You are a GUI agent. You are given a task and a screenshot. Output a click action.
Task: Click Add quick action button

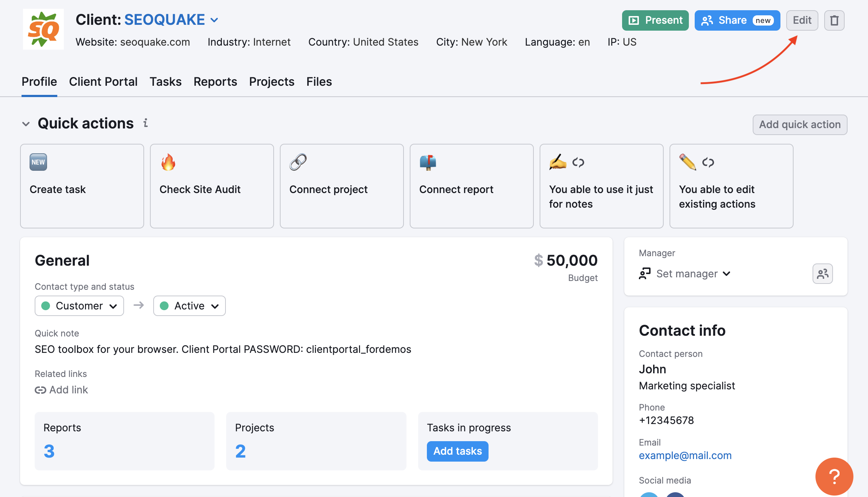click(x=800, y=125)
